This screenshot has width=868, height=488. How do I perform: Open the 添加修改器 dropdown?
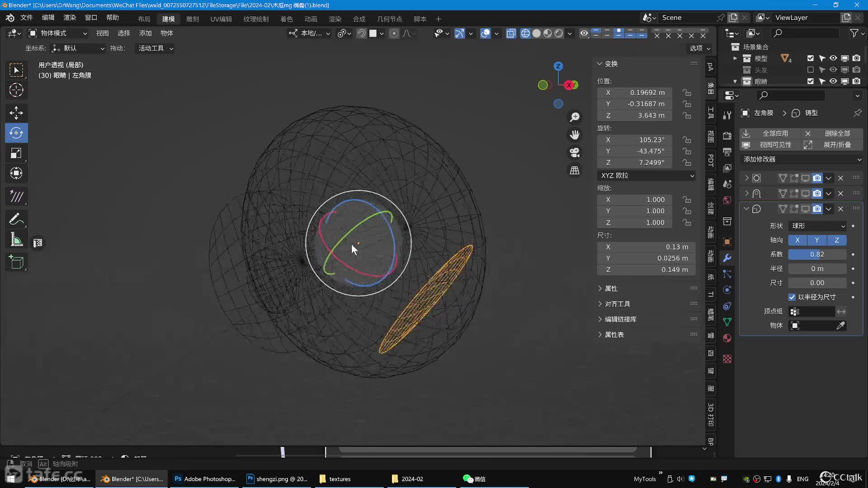(x=802, y=160)
